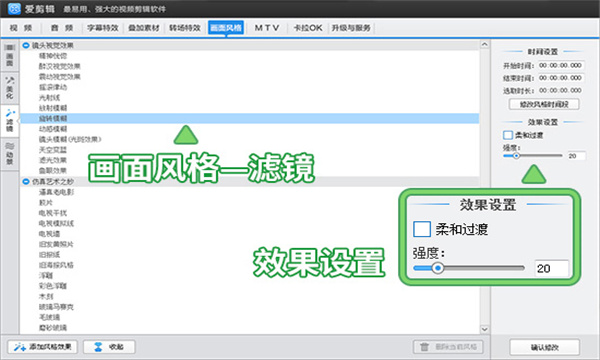Select the highlighted 旋转模糊 effect
This screenshot has height=360, width=600.
tap(249, 118)
